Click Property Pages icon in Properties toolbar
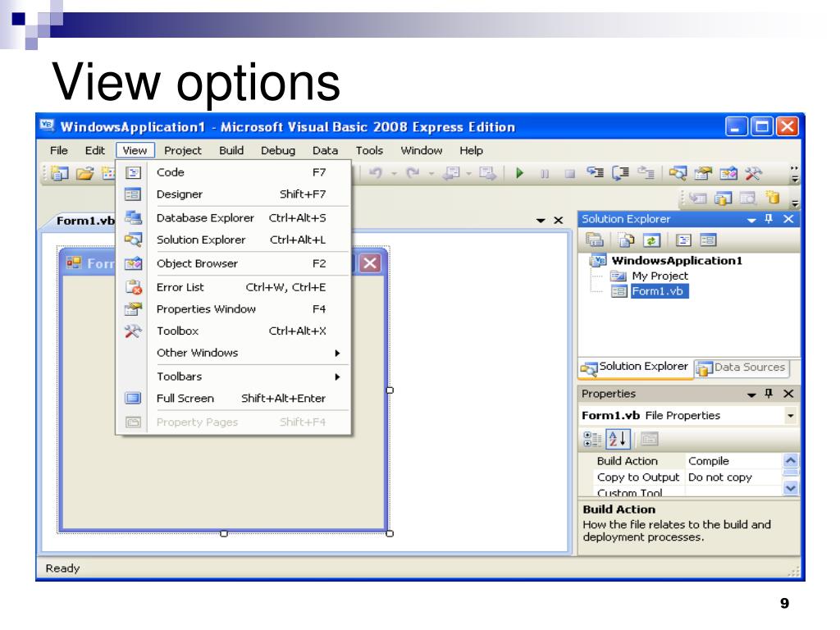This screenshot has height=630, width=840. coord(650,440)
